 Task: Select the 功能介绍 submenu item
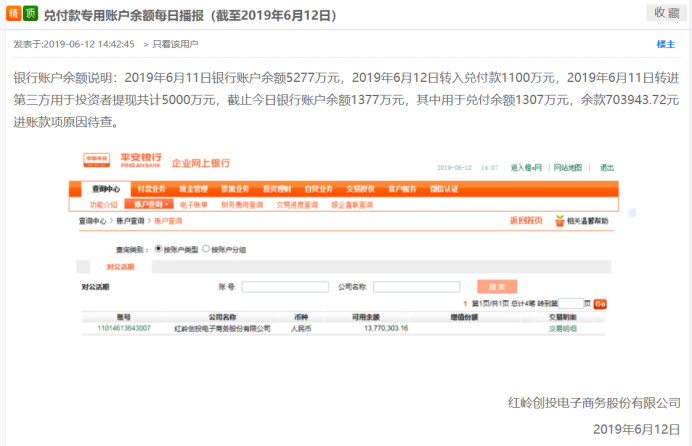coord(104,205)
